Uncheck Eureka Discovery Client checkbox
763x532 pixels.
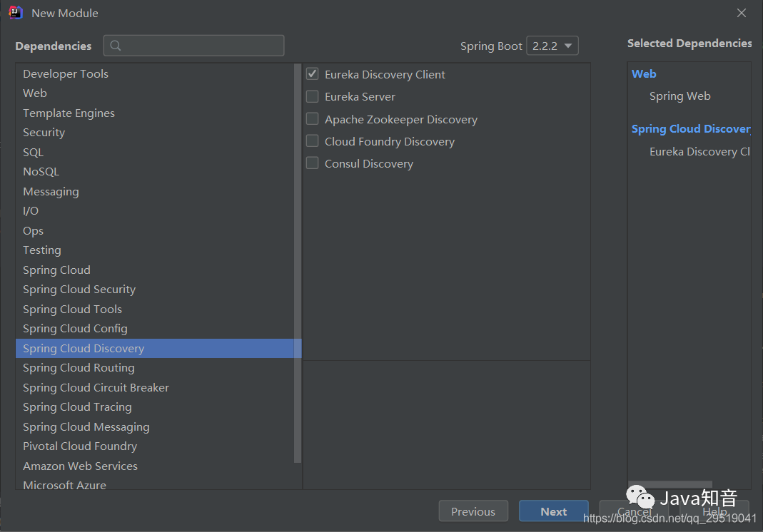coord(313,74)
